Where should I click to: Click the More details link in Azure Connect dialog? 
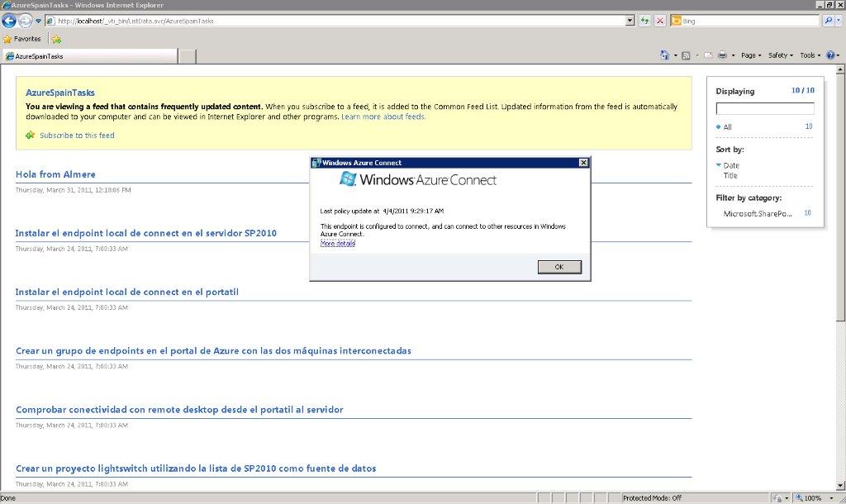coord(338,244)
